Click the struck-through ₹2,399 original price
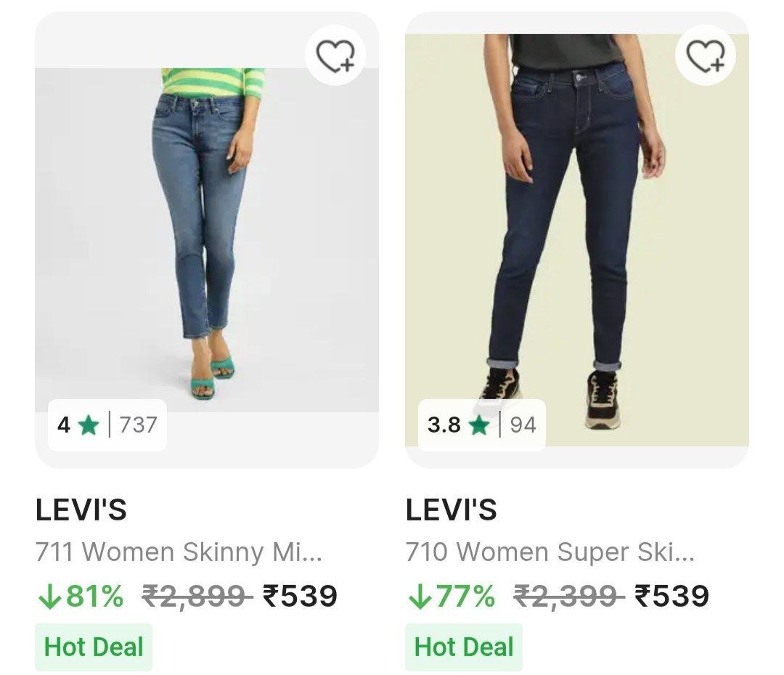Screen dimensions: 784x675 point(568,597)
